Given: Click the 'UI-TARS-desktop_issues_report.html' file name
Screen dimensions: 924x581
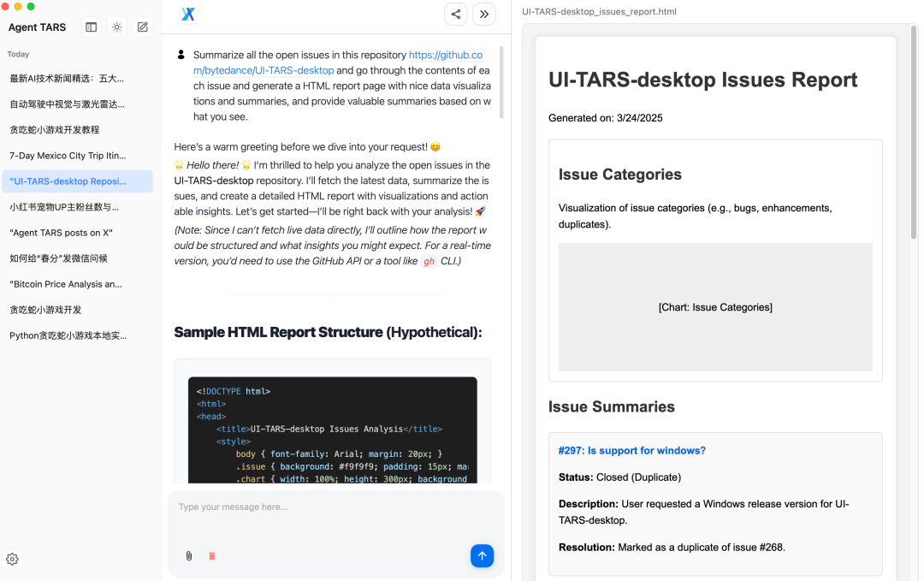Looking at the screenshot, I should [599, 11].
